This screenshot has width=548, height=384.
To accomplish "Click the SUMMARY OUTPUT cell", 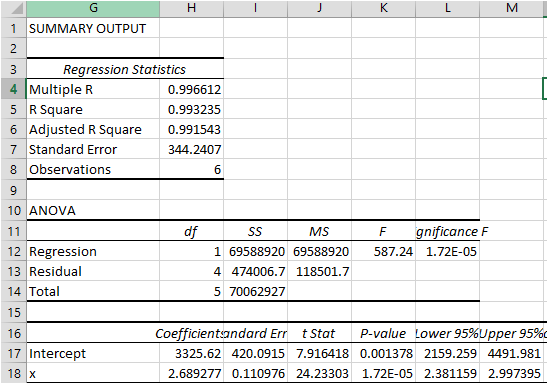I will 93,28.
